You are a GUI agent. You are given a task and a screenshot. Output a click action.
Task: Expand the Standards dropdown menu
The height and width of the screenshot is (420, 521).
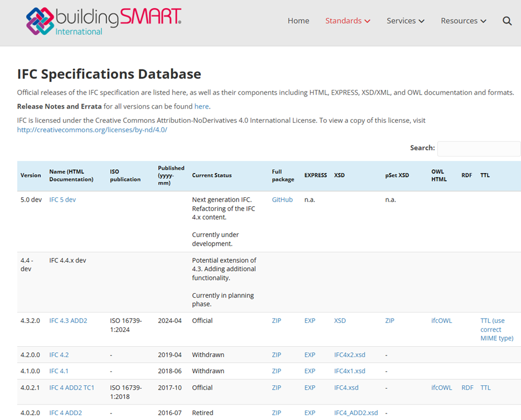point(347,21)
